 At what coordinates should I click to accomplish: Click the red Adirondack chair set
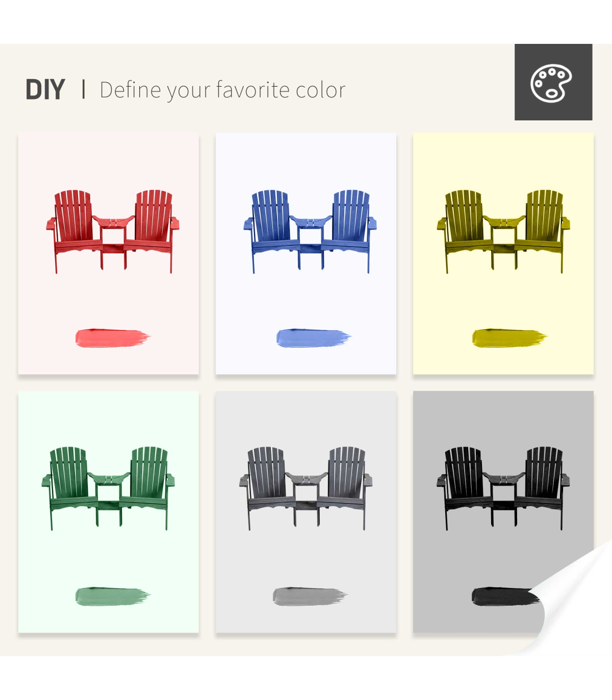pos(113,232)
